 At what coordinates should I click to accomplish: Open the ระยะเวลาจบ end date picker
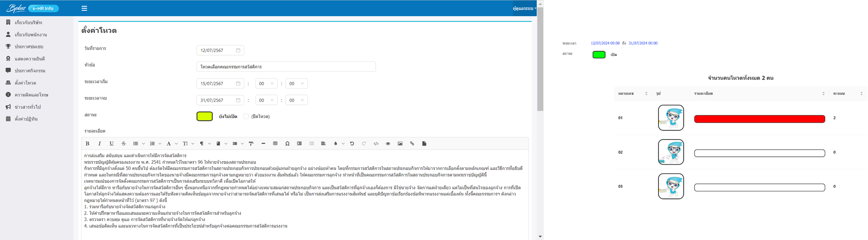point(220,100)
